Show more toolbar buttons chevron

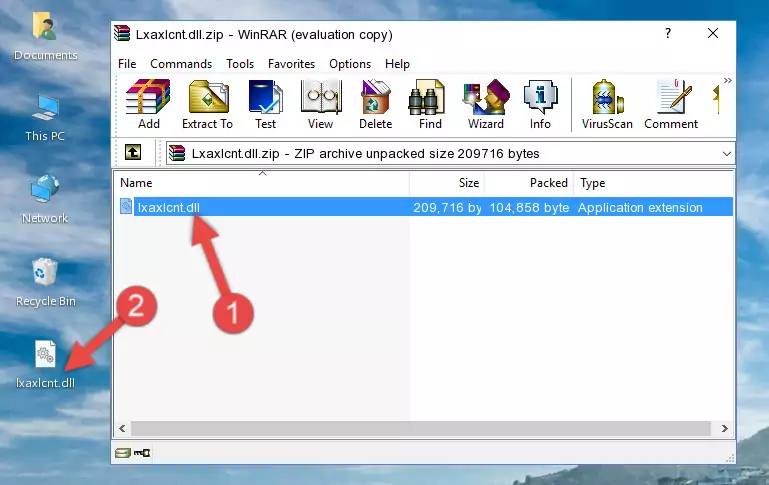click(x=727, y=80)
